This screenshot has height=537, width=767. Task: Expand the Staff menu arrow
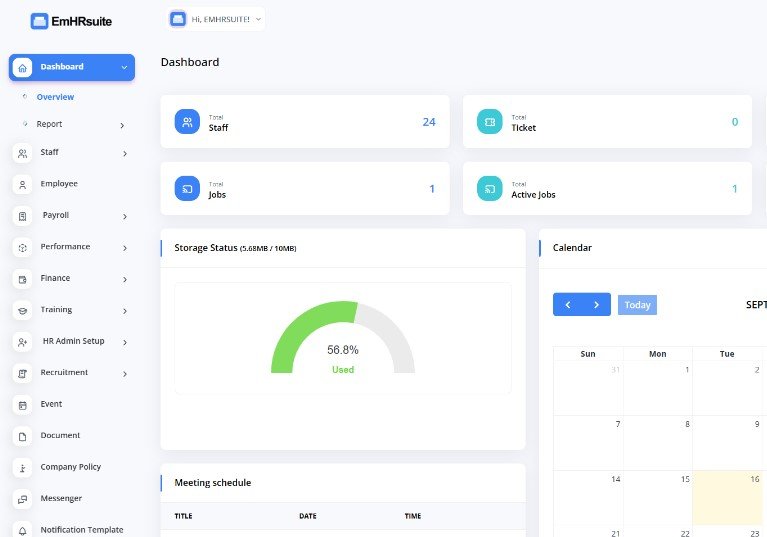(125, 154)
